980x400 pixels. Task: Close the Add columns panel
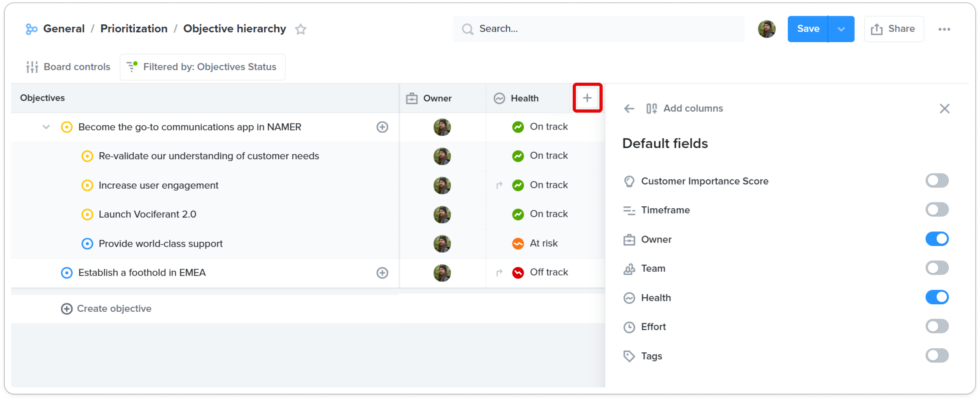pyautogui.click(x=944, y=109)
